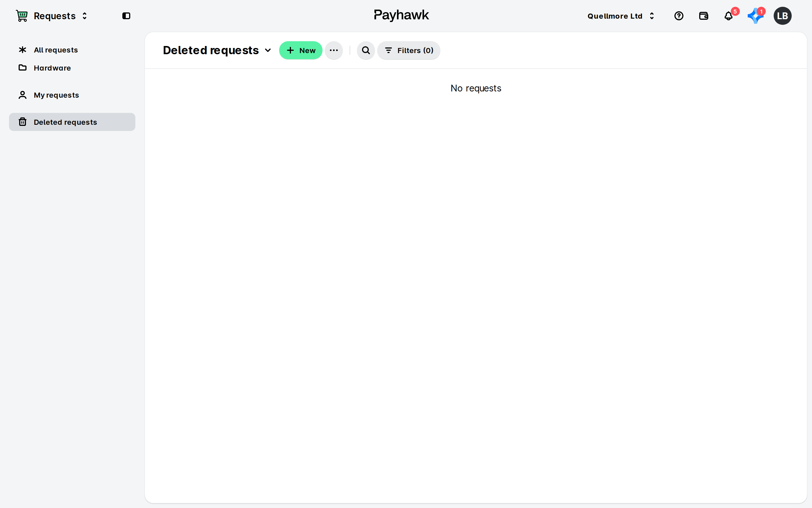Click the search magnifier icon
This screenshot has height=508, width=812.
click(366, 51)
